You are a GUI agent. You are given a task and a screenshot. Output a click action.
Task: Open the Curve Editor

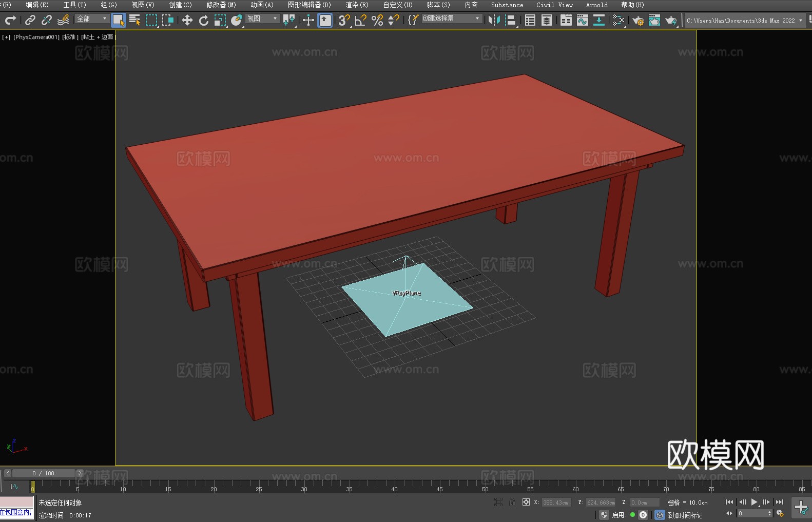click(x=583, y=20)
